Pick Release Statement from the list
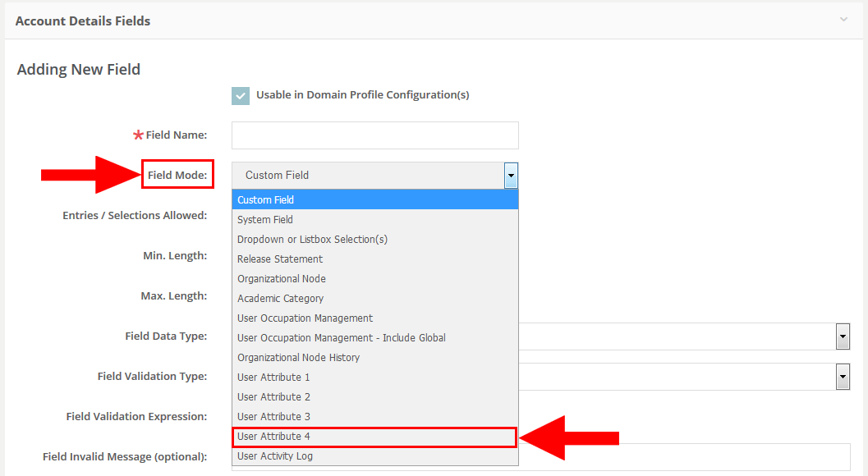This screenshot has width=868, height=476. pos(374,259)
